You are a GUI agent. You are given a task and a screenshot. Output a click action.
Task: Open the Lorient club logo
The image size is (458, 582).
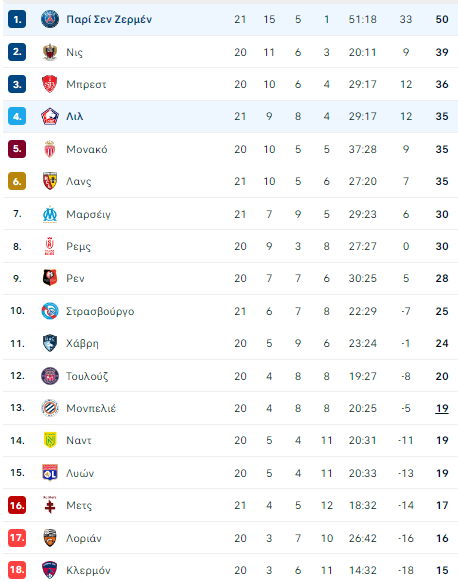click(x=50, y=538)
